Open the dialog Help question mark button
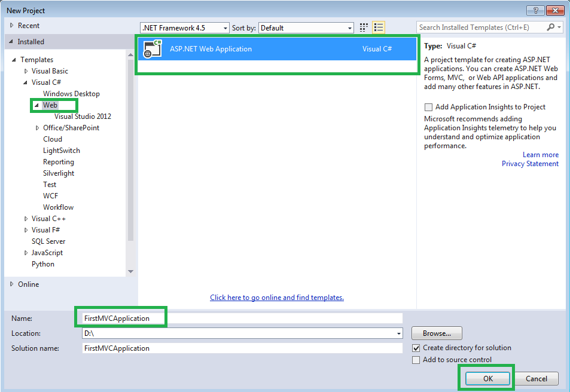The image size is (570, 392). 535,11
